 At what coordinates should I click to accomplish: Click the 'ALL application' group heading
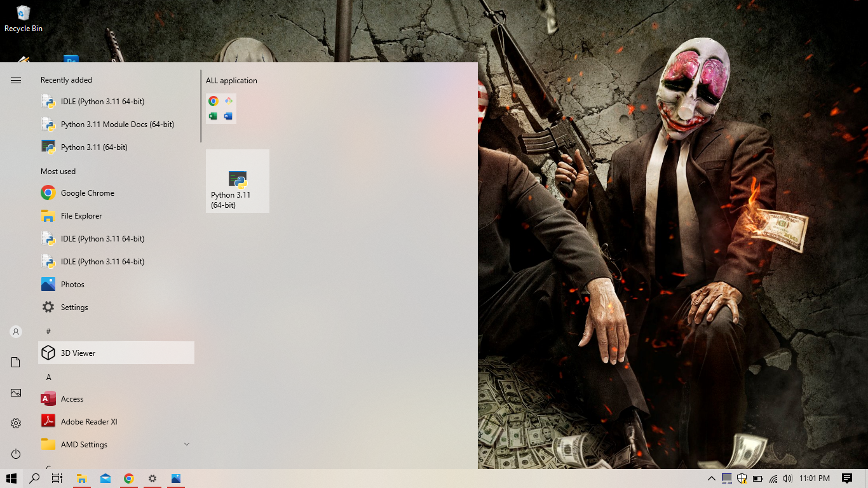231,81
